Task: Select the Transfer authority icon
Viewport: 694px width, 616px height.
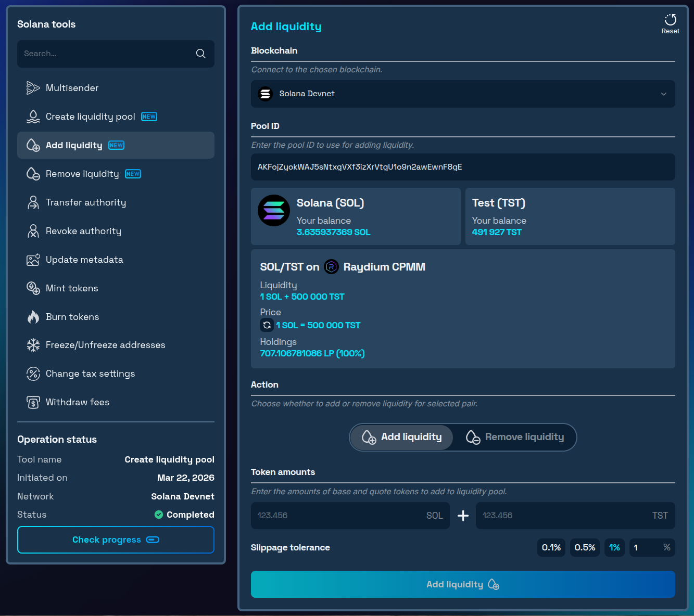Action: 33,202
